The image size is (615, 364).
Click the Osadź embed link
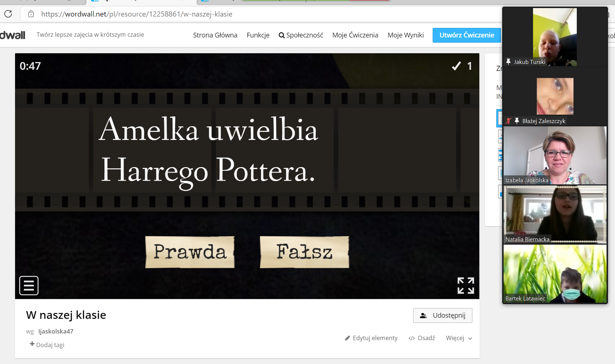pyautogui.click(x=422, y=338)
